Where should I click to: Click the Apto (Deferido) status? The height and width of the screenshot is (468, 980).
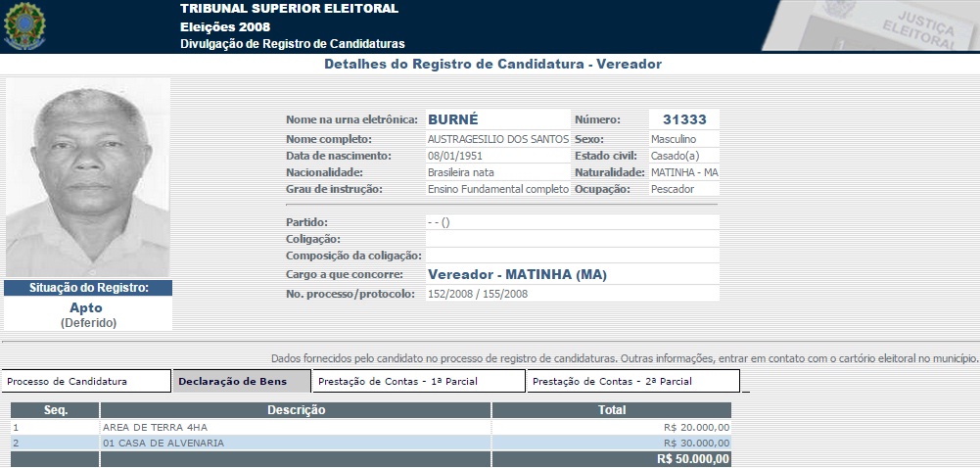click(x=87, y=314)
